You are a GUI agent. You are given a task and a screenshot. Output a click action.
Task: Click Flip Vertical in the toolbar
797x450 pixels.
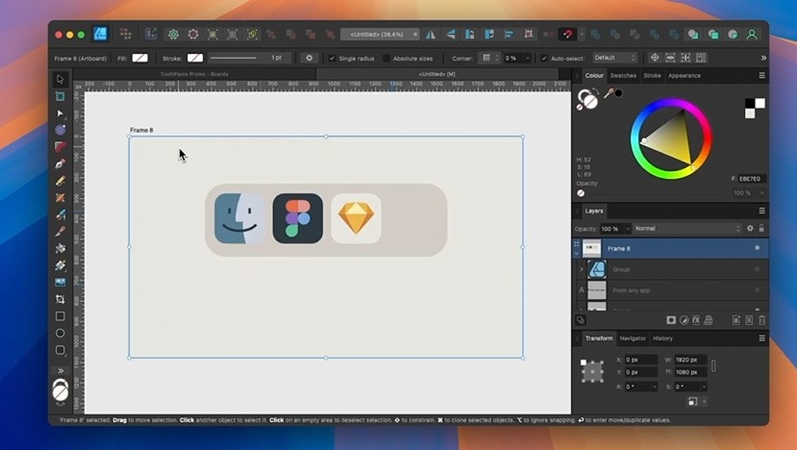(450, 34)
